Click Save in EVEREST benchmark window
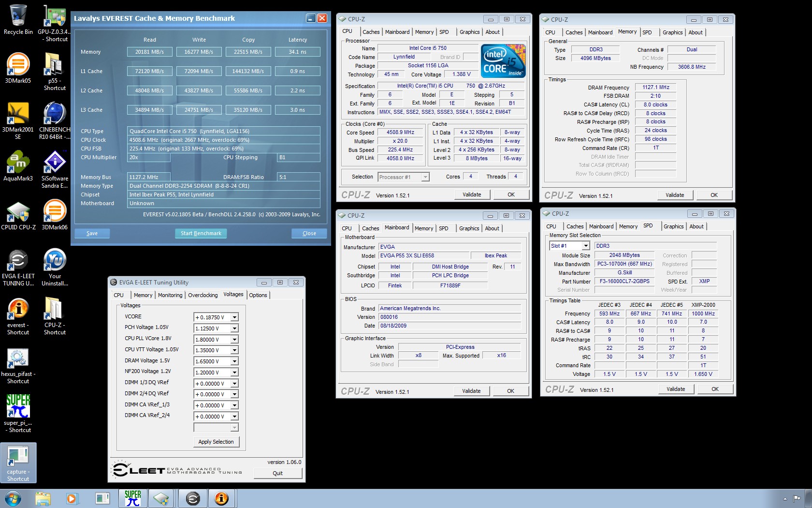The image size is (812, 508). tap(92, 233)
